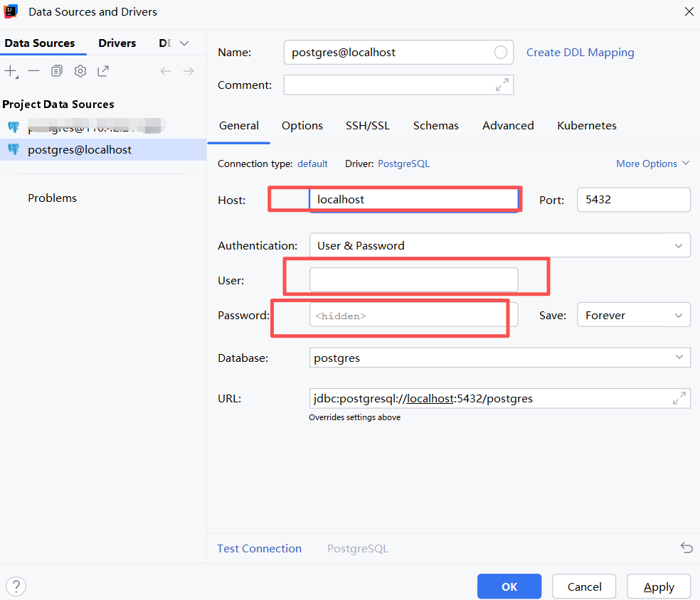Expand the URL field editor

pos(679,398)
